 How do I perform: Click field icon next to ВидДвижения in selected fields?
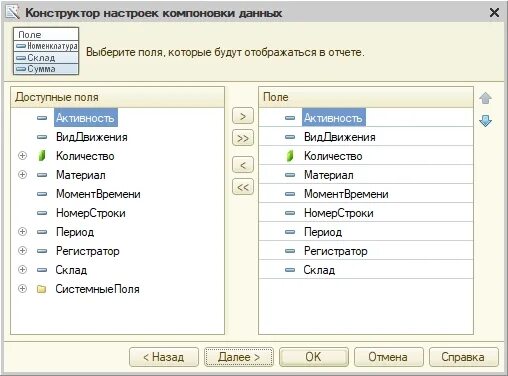tap(290, 137)
